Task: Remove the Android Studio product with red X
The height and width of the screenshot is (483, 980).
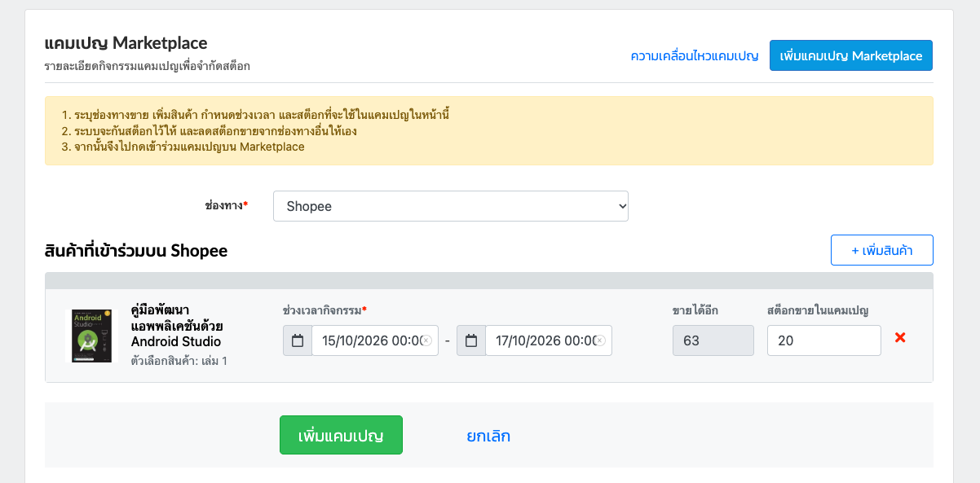Action: point(900,337)
